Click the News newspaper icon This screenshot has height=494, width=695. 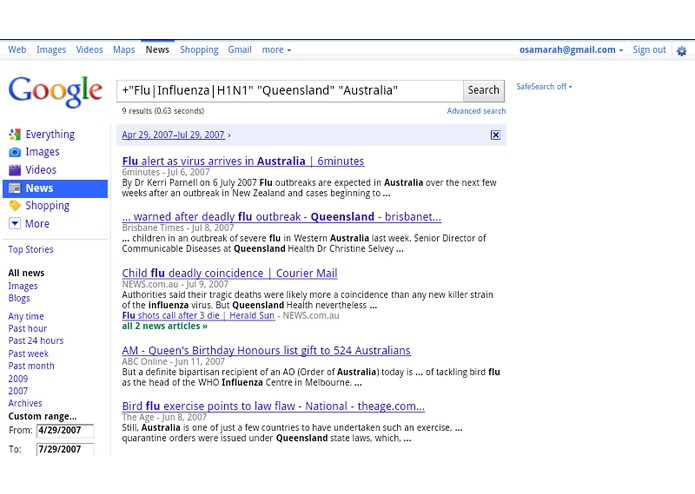(x=15, y=188)
